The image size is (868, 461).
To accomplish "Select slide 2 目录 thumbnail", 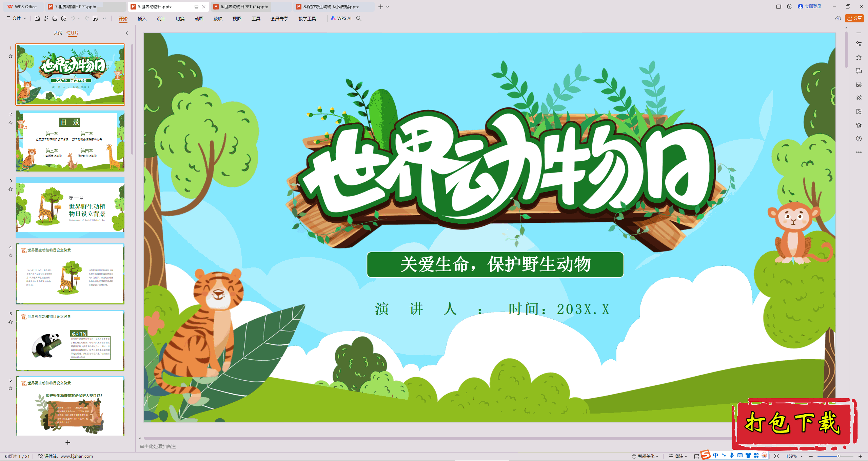I will 70,141.
